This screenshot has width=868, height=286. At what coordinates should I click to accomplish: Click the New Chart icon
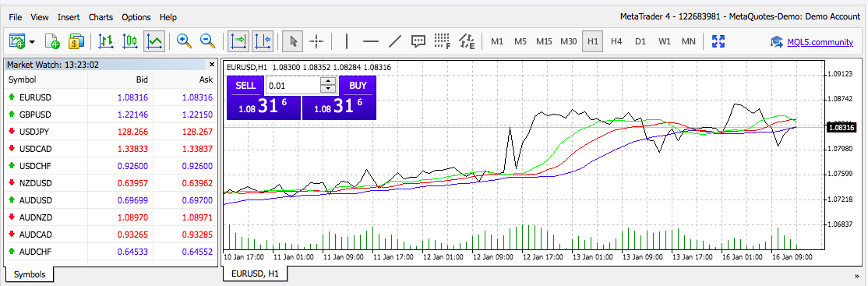(x=18, y=41)
